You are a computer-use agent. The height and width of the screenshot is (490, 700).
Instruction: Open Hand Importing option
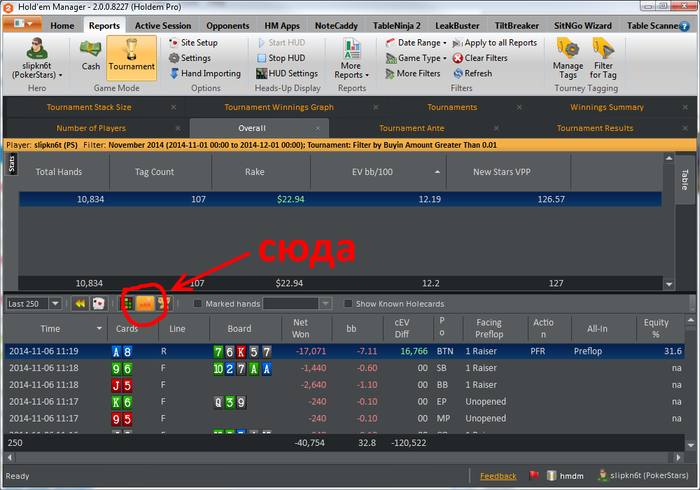205,73
